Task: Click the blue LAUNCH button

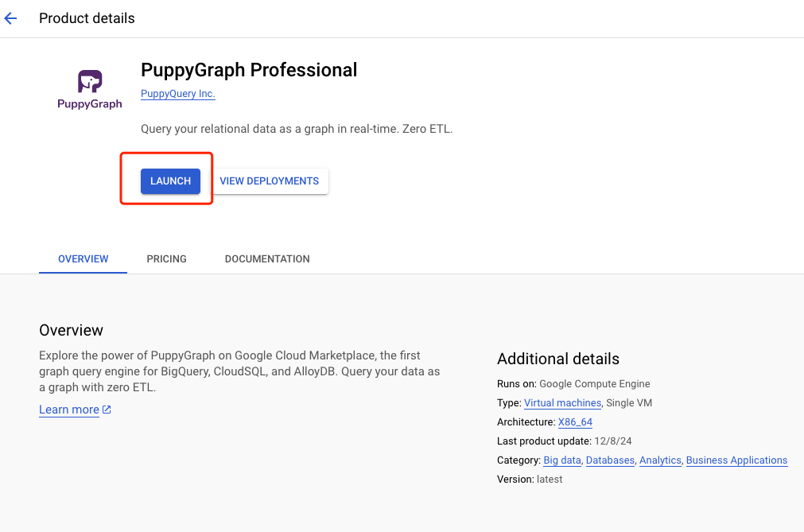Action: (170, 181)
